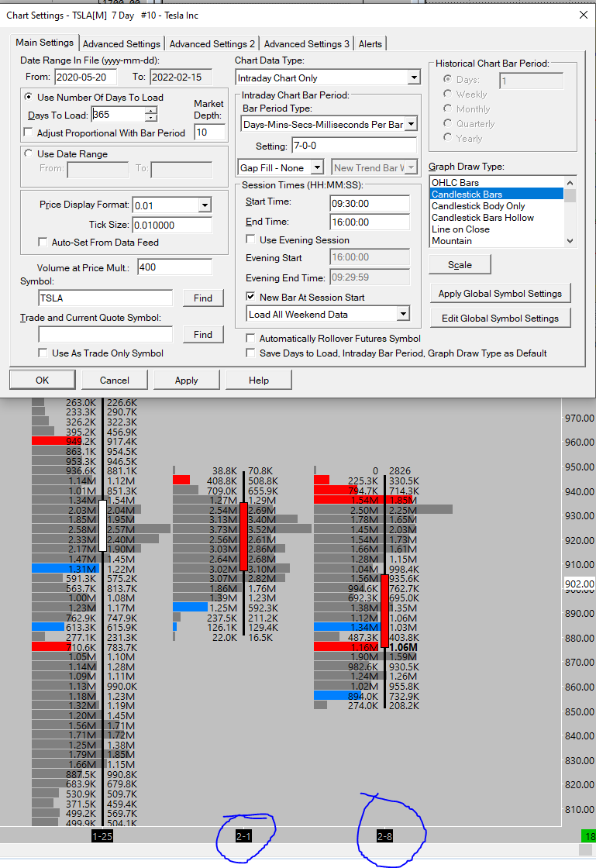
Task: Open the Chart Data Type dropdown
Action: point(414,77)
